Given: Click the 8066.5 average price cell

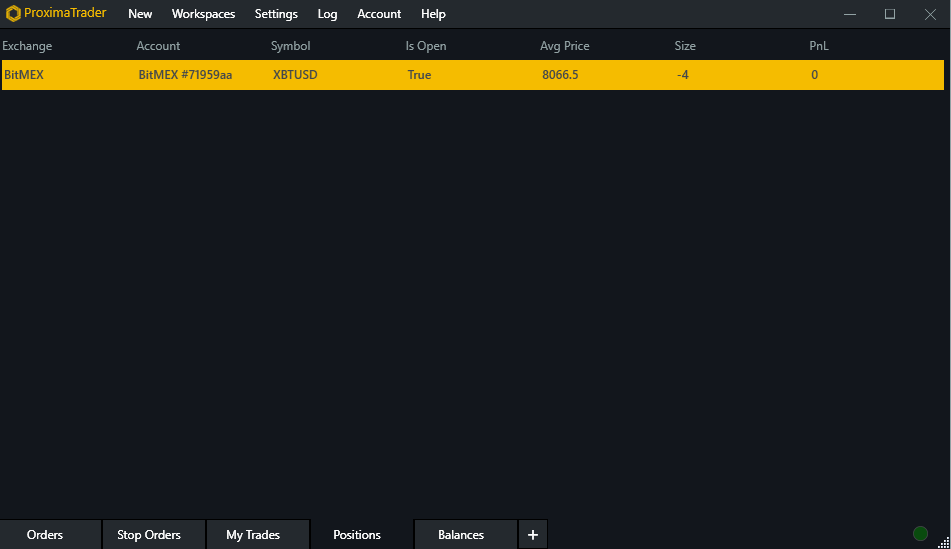Looking at the screenshot, I should [x=560, y=75].
